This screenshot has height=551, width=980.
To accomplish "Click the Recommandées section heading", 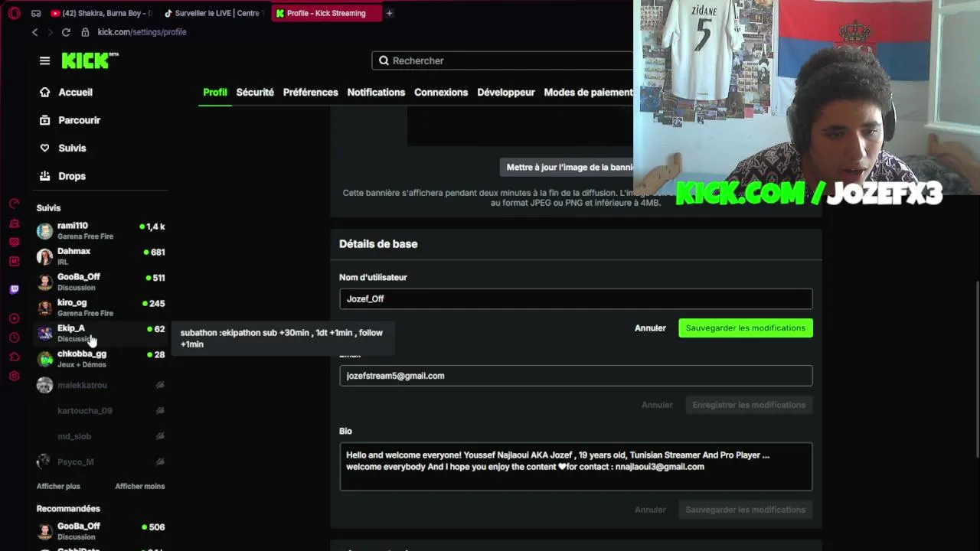I will (x=68, y=508).
